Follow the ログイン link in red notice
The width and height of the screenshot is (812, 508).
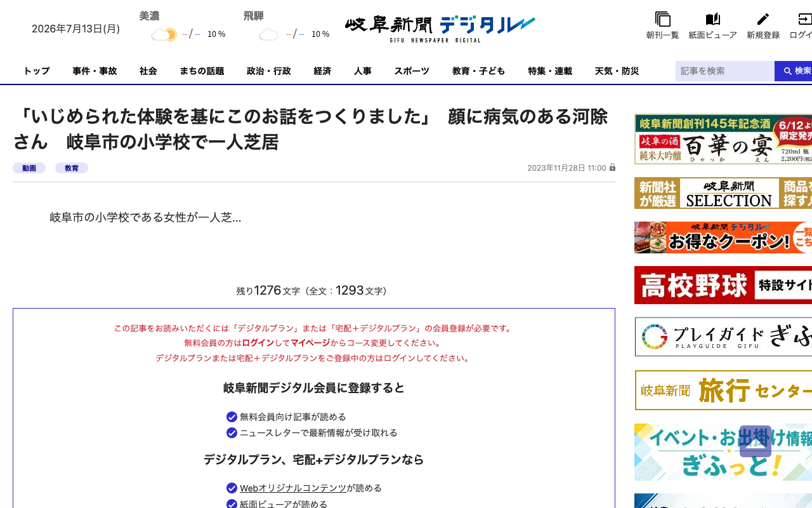258,343
